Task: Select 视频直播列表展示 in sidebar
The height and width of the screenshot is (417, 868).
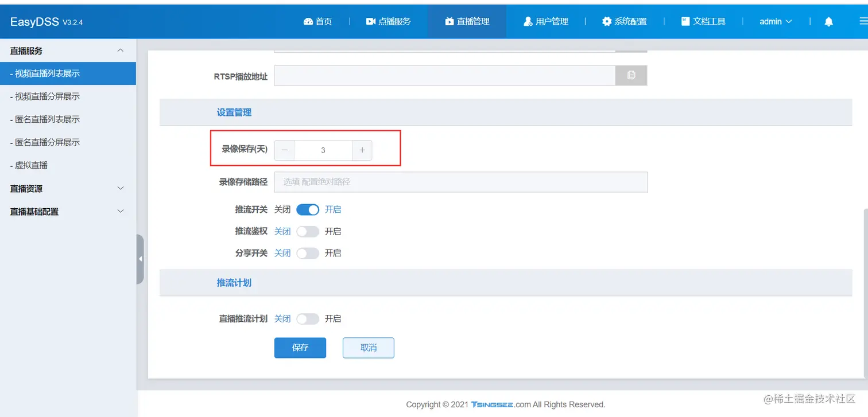Action: pos(68,73)
